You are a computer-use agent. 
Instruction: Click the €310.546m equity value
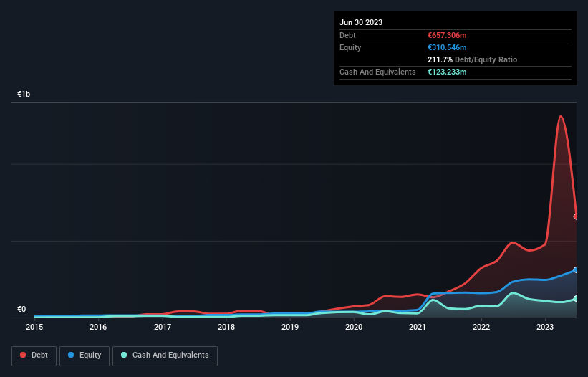pyautogui.click(x=447, y=47)
